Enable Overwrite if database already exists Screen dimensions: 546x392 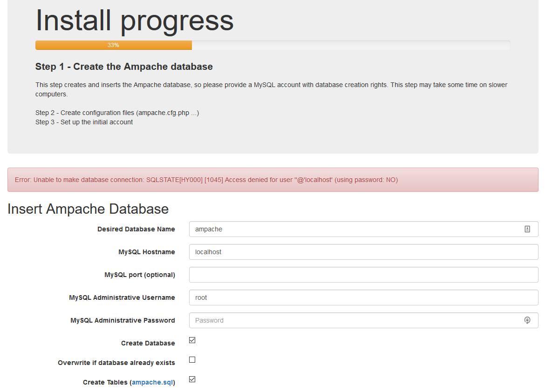point(192,359)
